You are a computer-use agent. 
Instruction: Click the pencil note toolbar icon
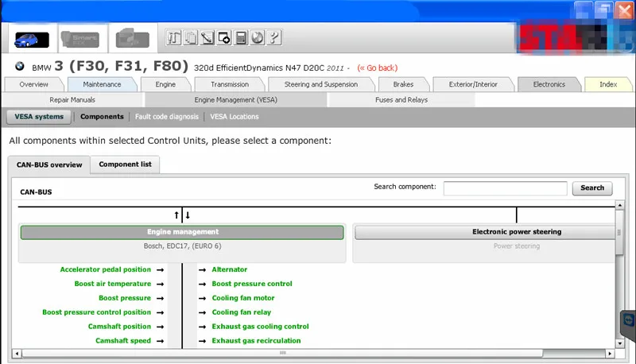pos(207,37)
